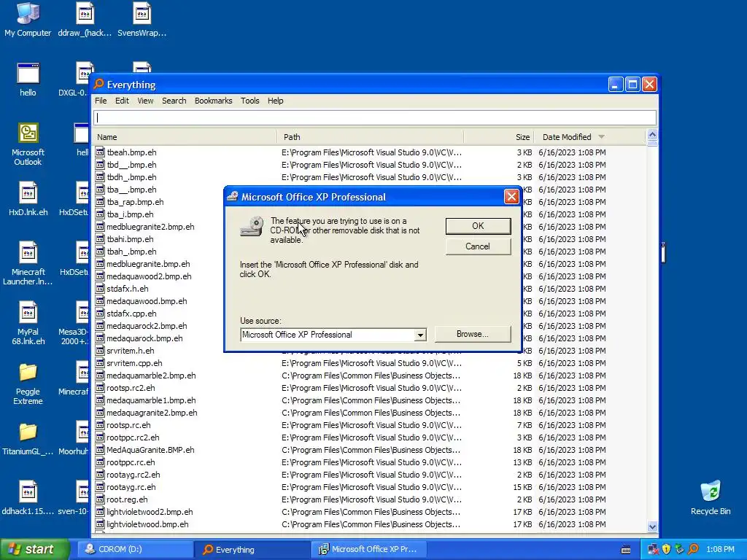Sort results by Size column header
The width and height of the screenshot is (747, 560).
(499, 137)
